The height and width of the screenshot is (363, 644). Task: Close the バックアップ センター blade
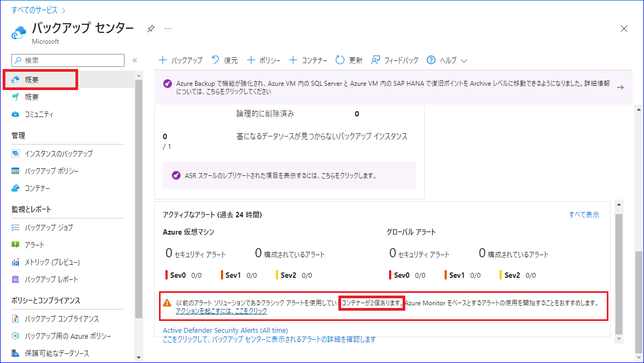click(624, 29)
